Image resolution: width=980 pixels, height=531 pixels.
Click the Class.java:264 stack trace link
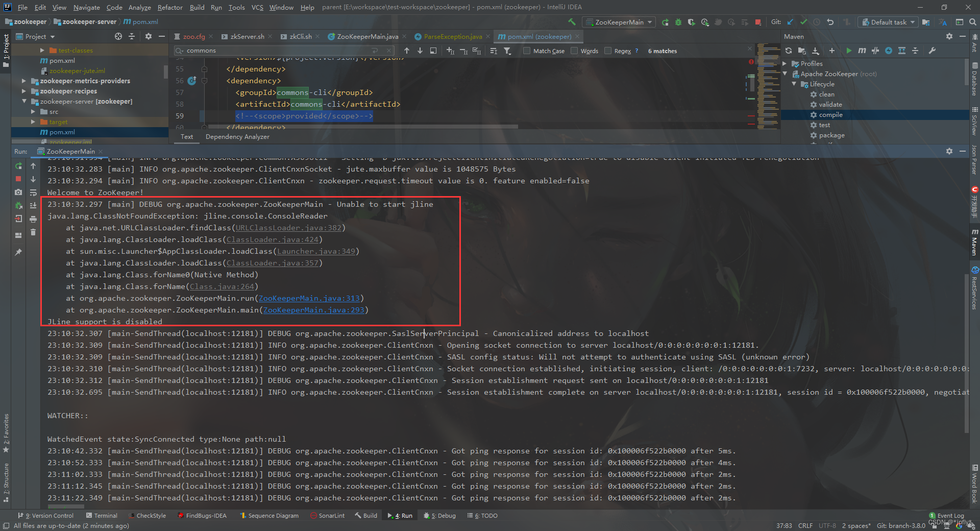pos(222,286)
